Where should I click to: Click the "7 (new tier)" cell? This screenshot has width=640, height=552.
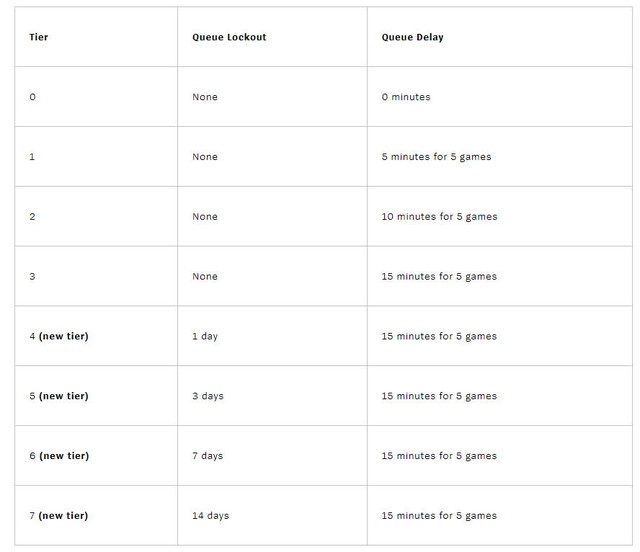click(59, 516)
